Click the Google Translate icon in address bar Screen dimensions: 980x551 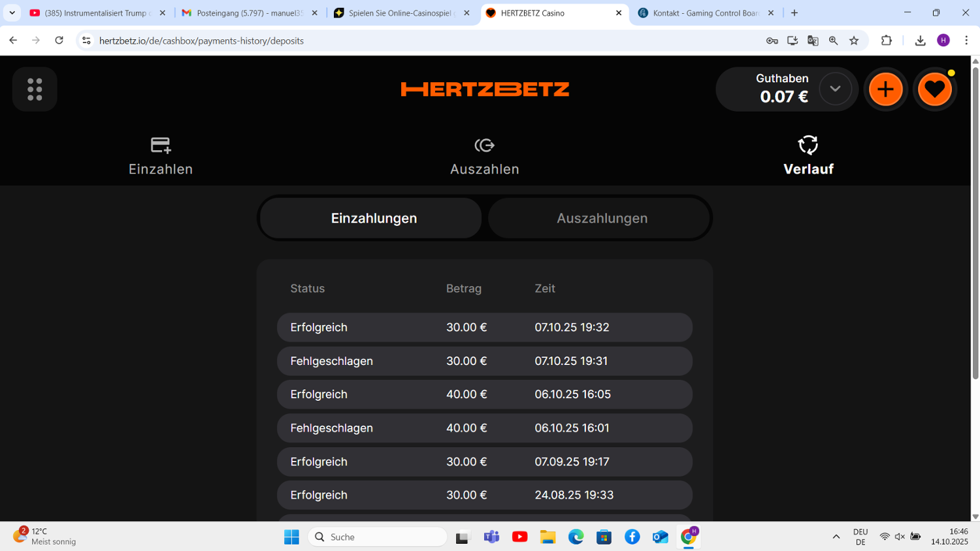coord(813,40)
